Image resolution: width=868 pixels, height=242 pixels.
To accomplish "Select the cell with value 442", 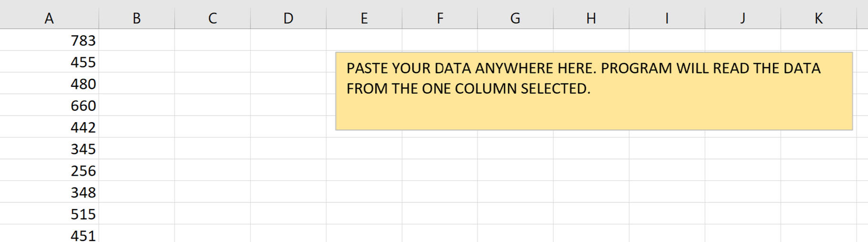I will pyautogui.click(x=50, y=127).
